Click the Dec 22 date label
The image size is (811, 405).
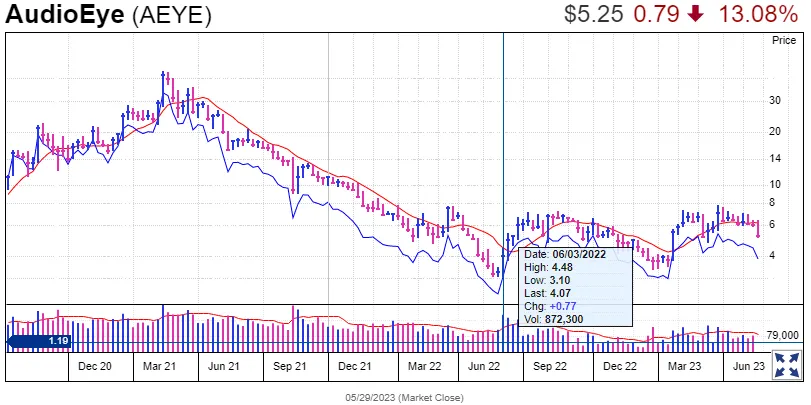coord(620,367)
